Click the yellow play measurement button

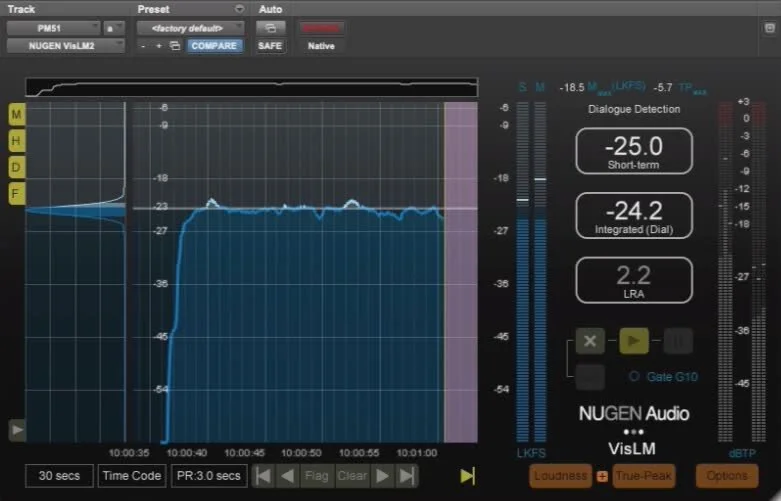point(634,341)
